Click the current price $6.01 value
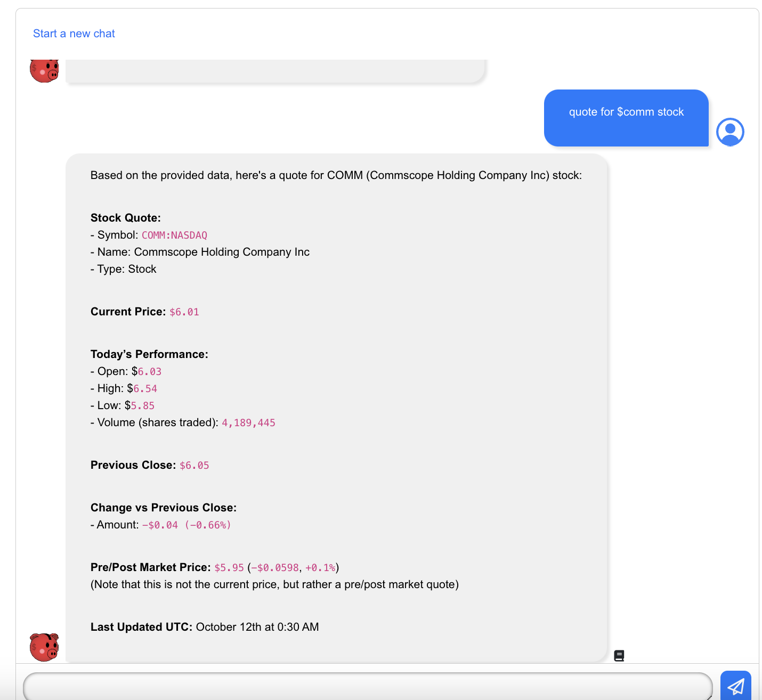Screen dimensions: 762x700 184,312
